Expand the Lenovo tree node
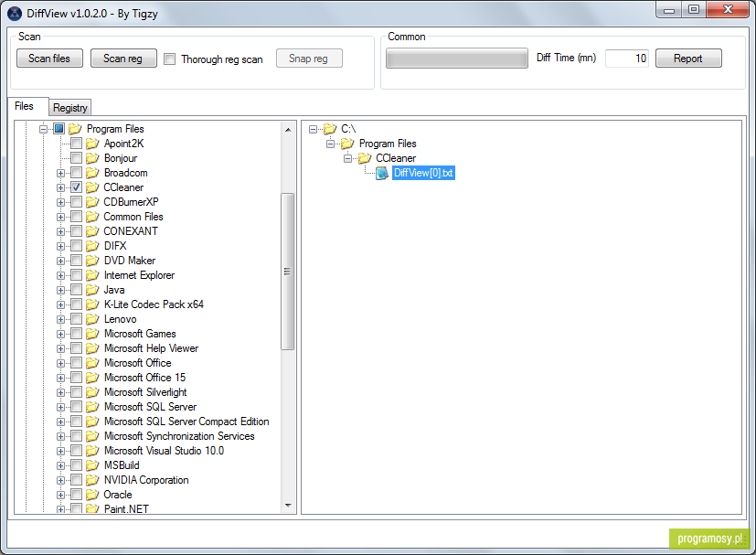This screenshot has height=555, width=756. pyautogui.click(x=60, y=320)
